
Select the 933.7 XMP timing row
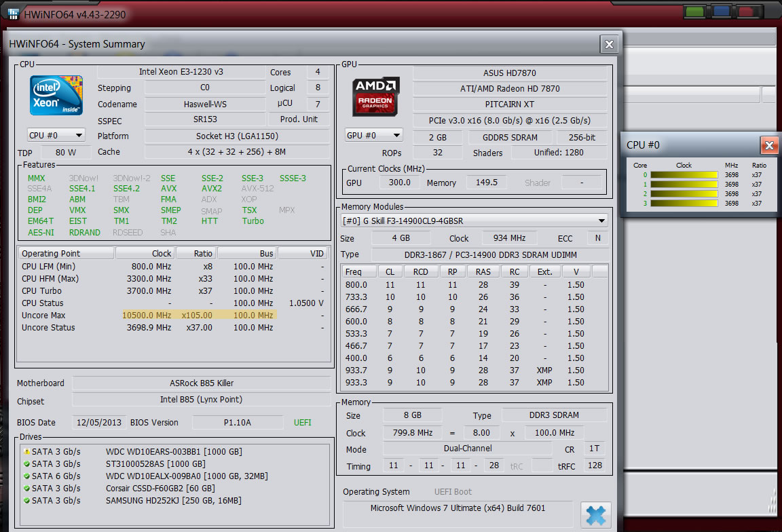(x=474, y=370)
